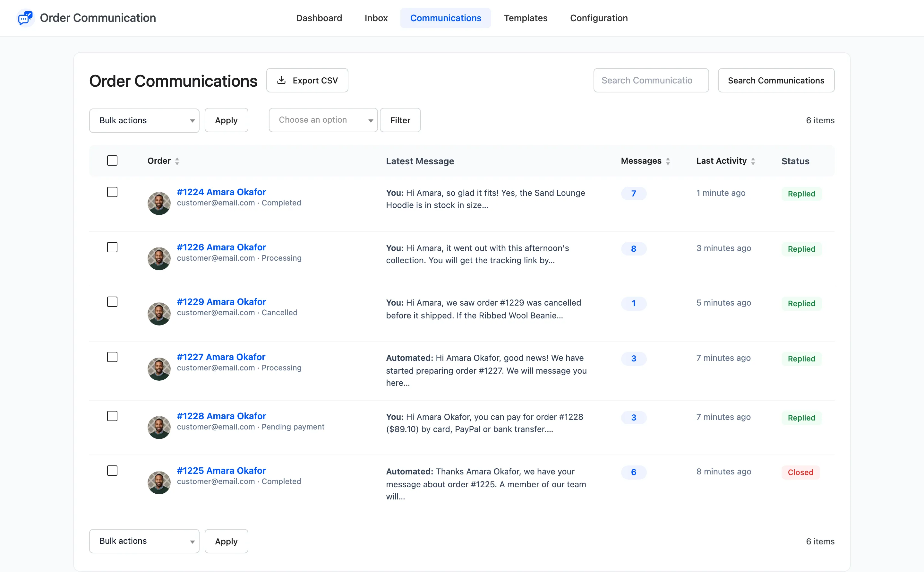The image size is (924, 572).
Task: Click the avatar for order #1224
Action: (159, 203)
